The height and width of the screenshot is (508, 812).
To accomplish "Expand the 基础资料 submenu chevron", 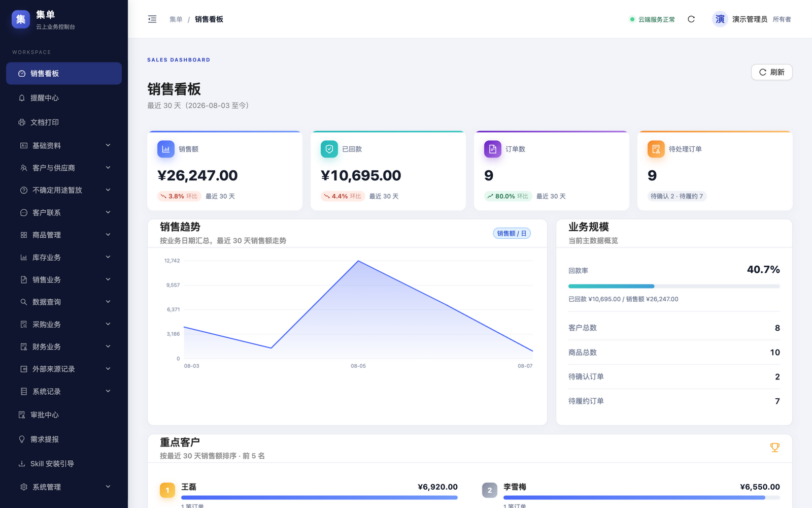I will 108,145.
